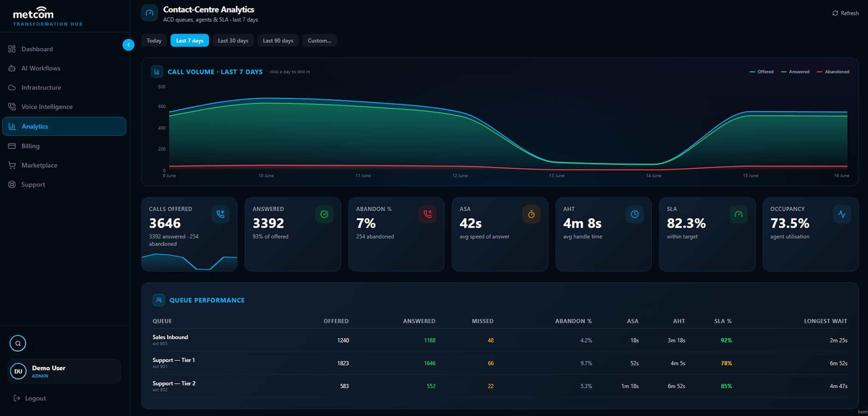Click the 1646 answered value

tap(430, 363)
